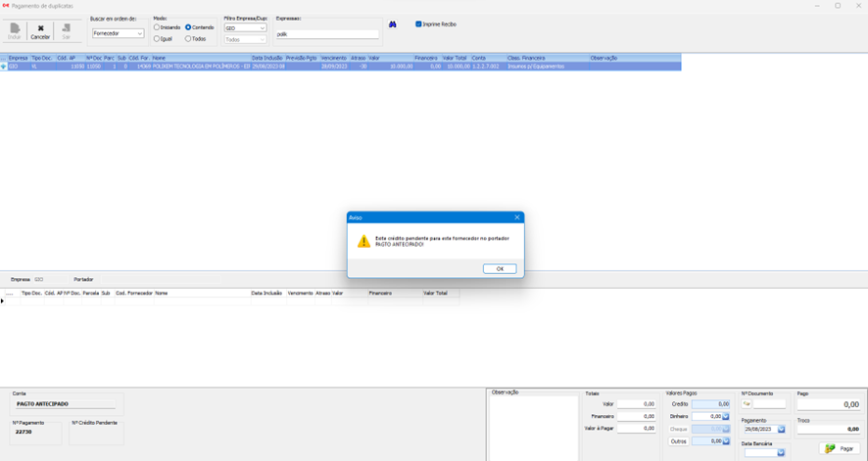The width and height of the screenshot is (868, 461).
Task: Open the Data Bancária date dropdown
Action: [781, 452]
